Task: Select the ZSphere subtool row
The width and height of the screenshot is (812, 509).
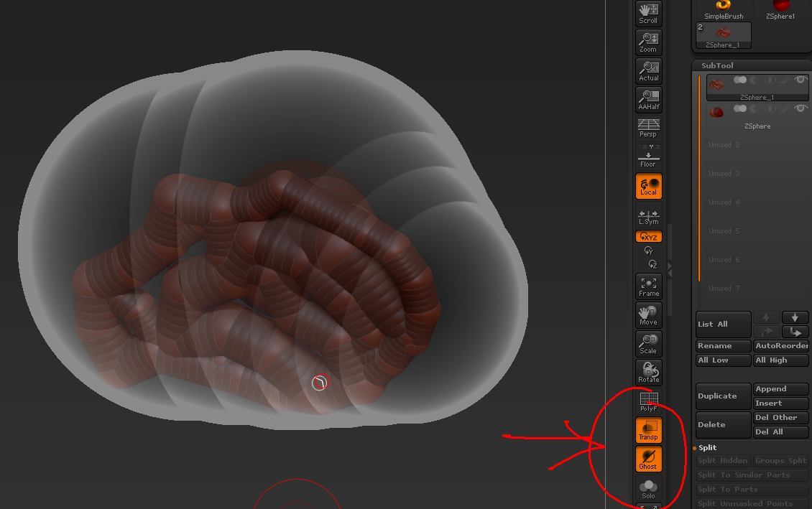Action: coord(757,116)
